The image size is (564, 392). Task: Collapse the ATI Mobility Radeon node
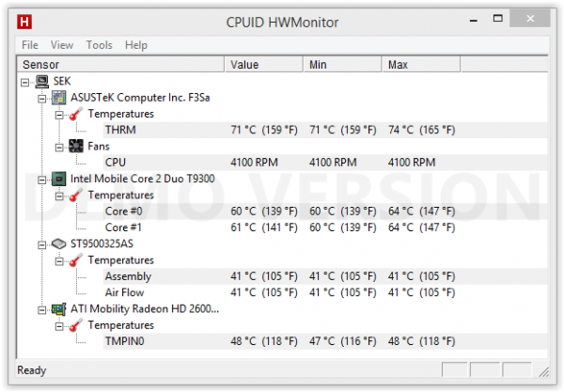point(42,310)
